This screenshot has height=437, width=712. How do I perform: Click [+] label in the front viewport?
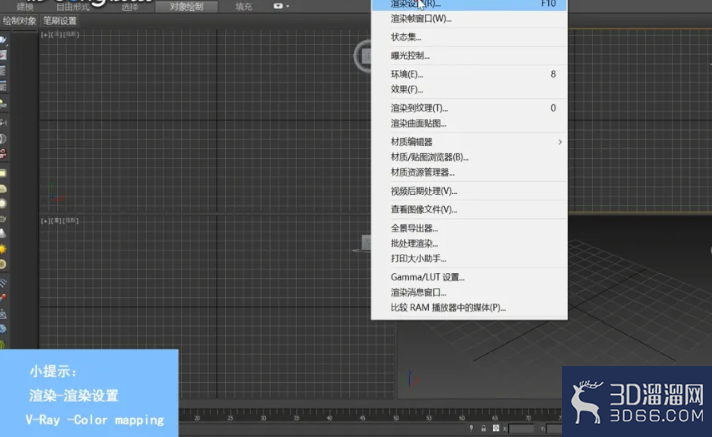point(44,221)
